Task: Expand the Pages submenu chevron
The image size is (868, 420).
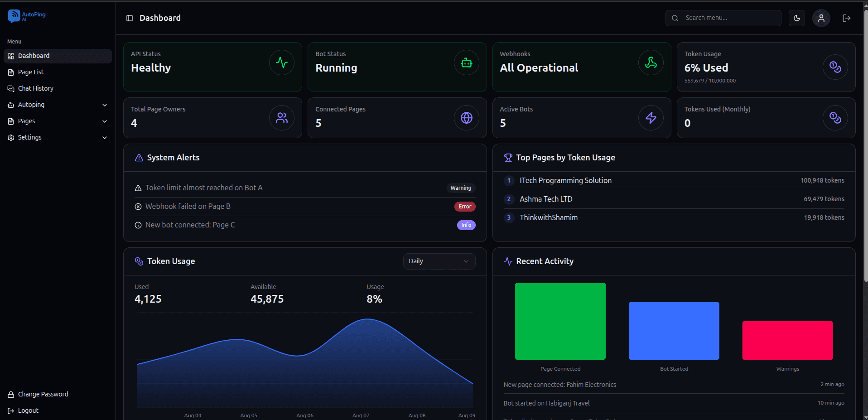Action: click(105, 121)
